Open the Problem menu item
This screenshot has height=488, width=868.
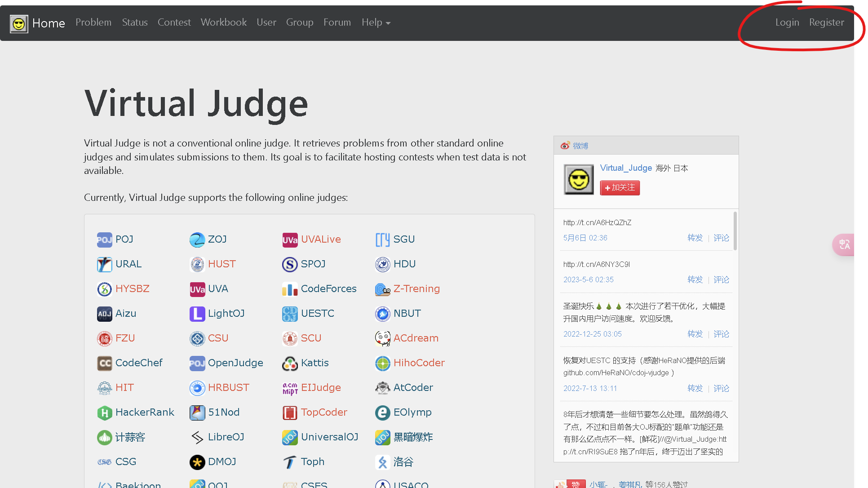tap(93, 22)
